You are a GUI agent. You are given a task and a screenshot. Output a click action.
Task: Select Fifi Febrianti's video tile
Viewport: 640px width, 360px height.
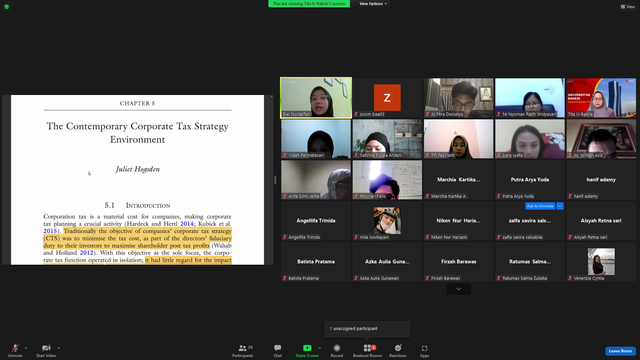click(458, 139)
